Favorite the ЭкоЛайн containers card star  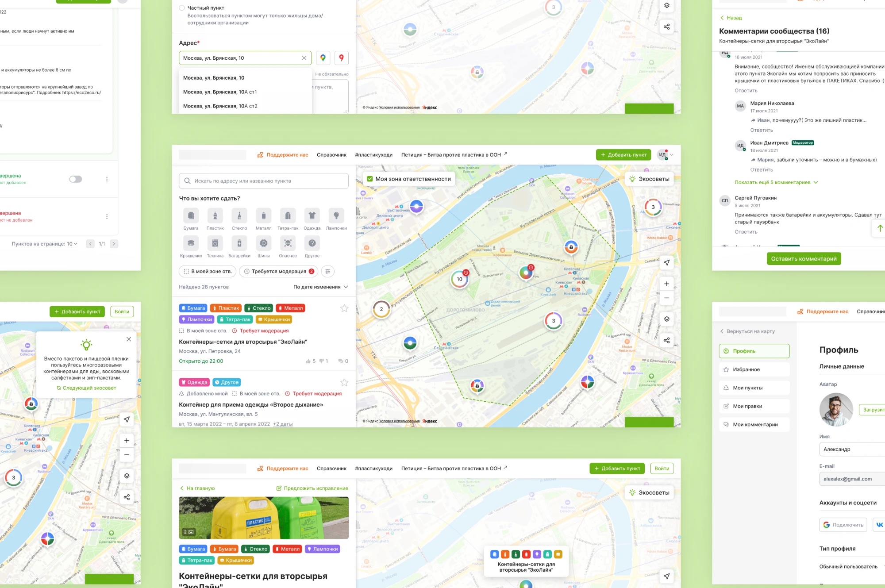click(344, 308)
